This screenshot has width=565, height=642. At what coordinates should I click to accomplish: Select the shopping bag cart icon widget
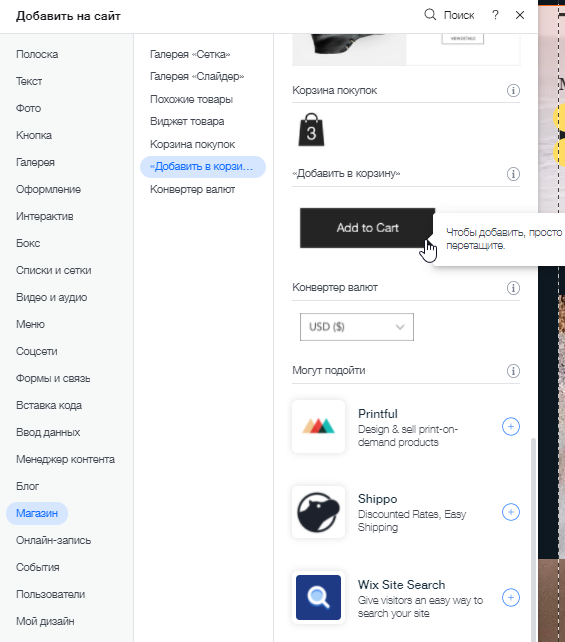pyautogui.click(x=311, y=130)
